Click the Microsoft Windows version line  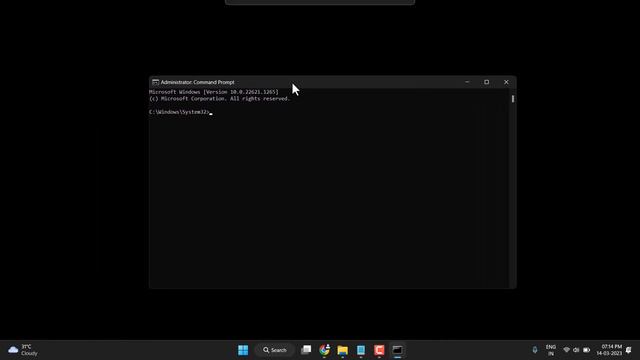click(214, 92)
